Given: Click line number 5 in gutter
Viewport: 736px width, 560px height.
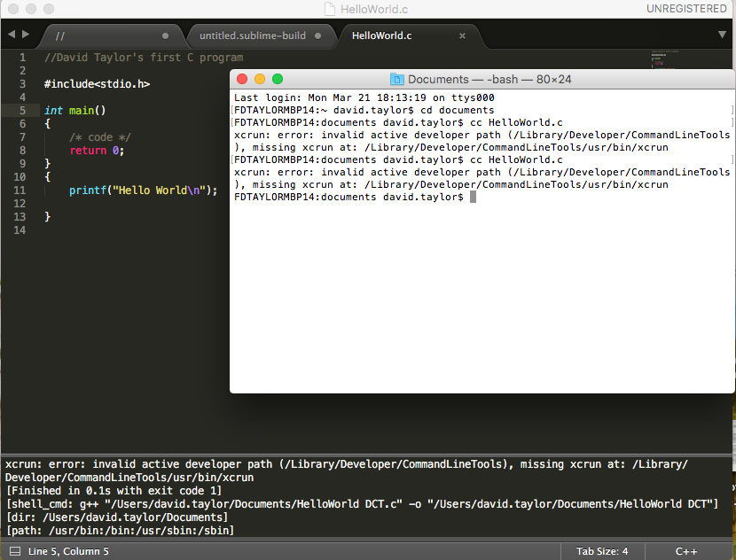Looking at the screenshot, I should pos(22,111).
